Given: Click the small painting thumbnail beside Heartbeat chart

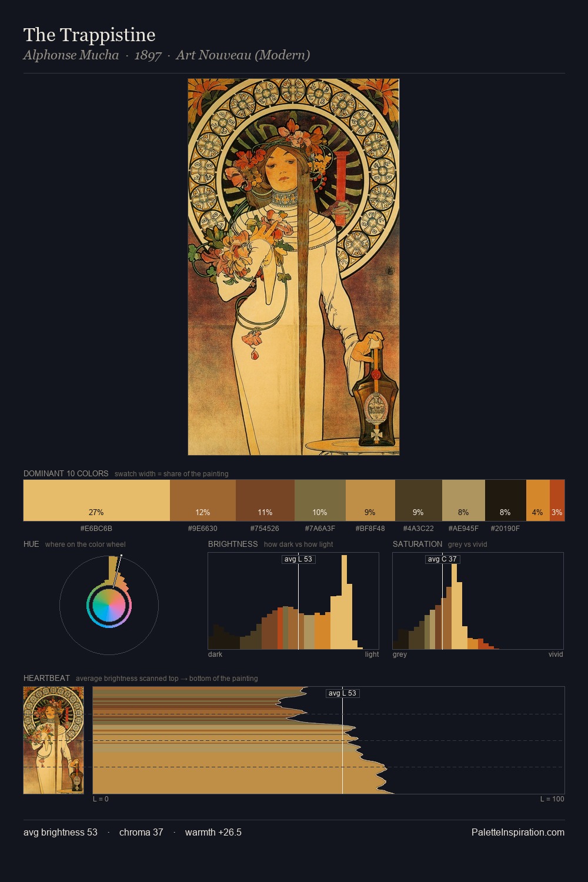Looking at the screenshot, I should click(54, 740).
